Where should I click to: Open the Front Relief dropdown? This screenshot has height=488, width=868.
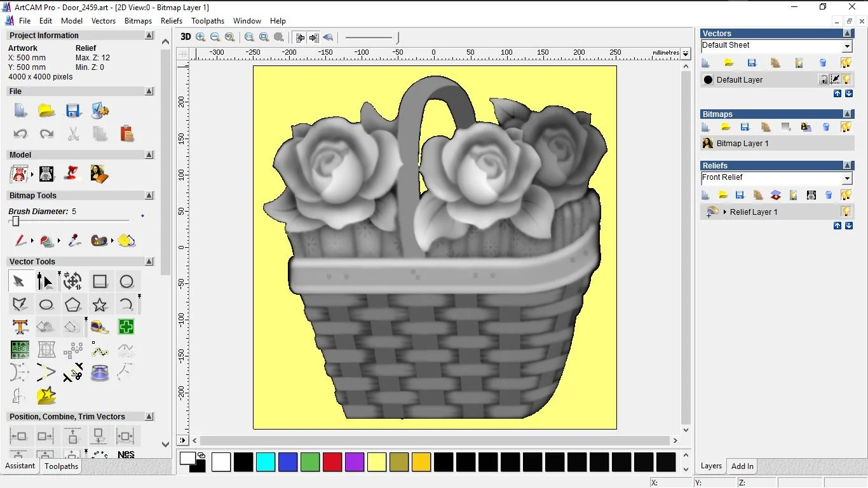[x=847, y=179]
